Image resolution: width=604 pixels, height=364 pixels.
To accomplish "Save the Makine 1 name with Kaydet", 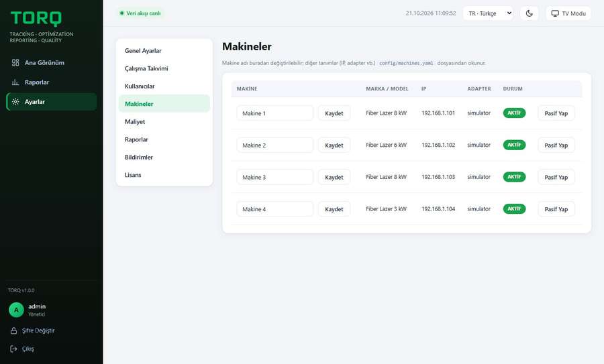I will point(334,113).
